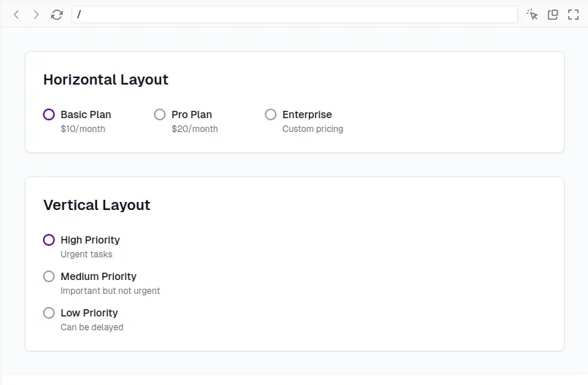This screenshot has height=385, width=588.
Task: Choose the Low Priority radio option
Action: [49, 313]
